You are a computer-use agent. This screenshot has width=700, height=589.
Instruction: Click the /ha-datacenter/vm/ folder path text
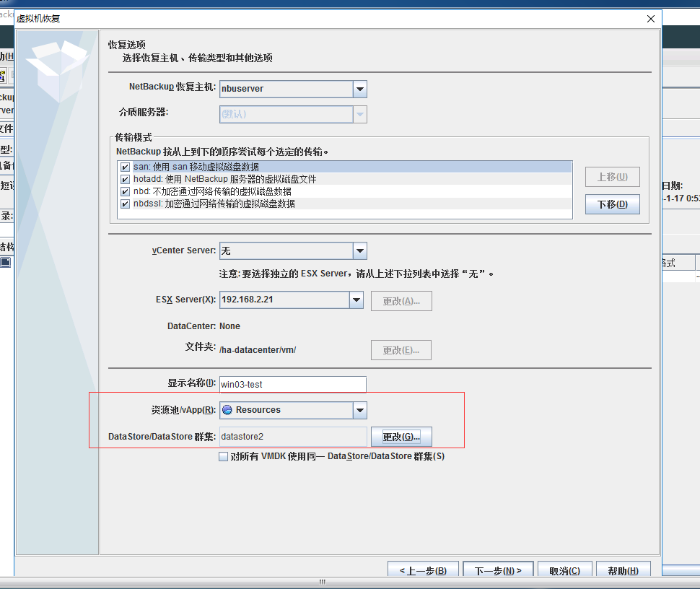click(258, 350)
